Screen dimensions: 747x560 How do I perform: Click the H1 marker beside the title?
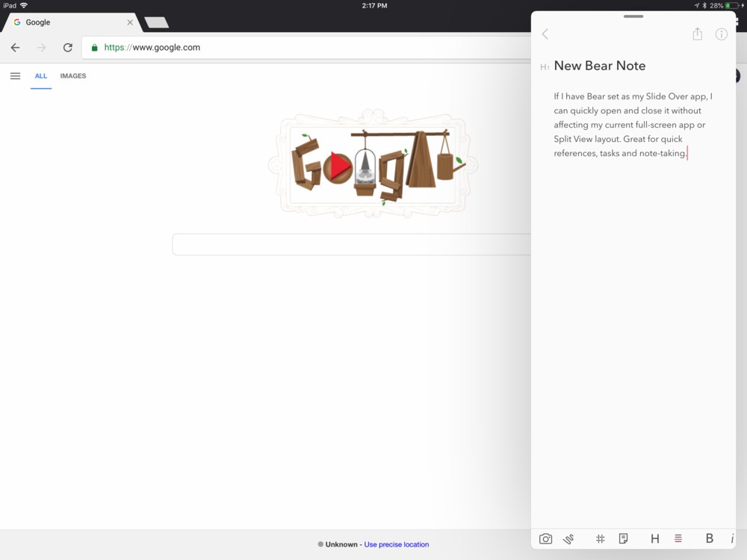coord(545,67)
